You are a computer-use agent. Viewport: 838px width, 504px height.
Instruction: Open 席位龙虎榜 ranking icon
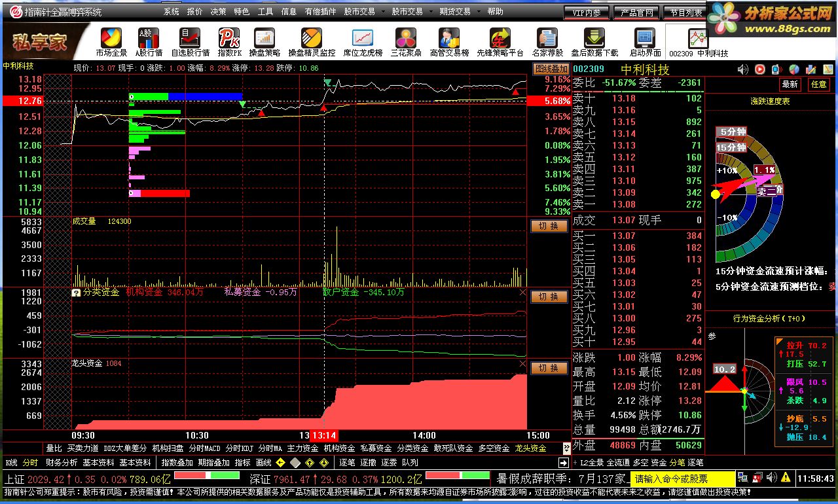(363, 42)
